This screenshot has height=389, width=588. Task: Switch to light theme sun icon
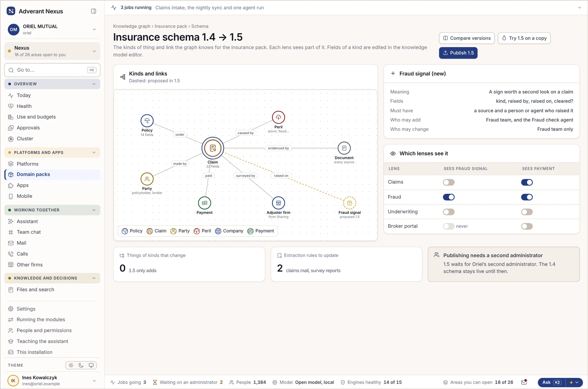[x=71, y=365]
